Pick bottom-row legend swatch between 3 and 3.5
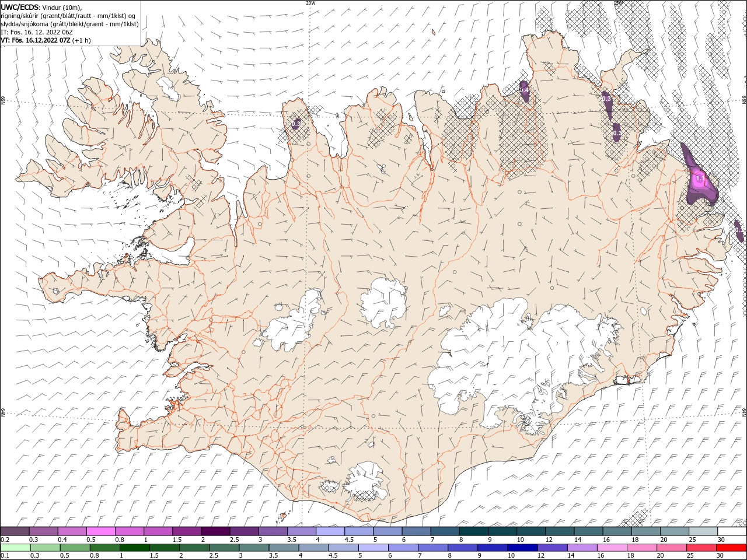This screenshot has height=560, width=747. [254, 548]
